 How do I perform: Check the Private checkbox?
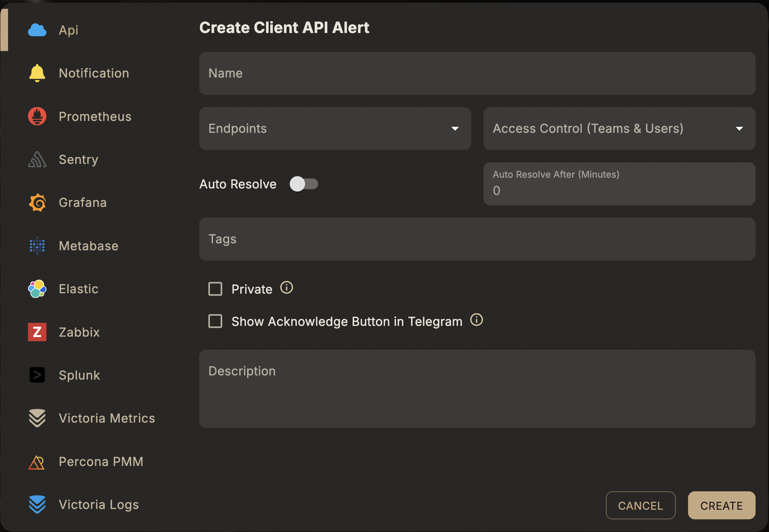(215, 289)
